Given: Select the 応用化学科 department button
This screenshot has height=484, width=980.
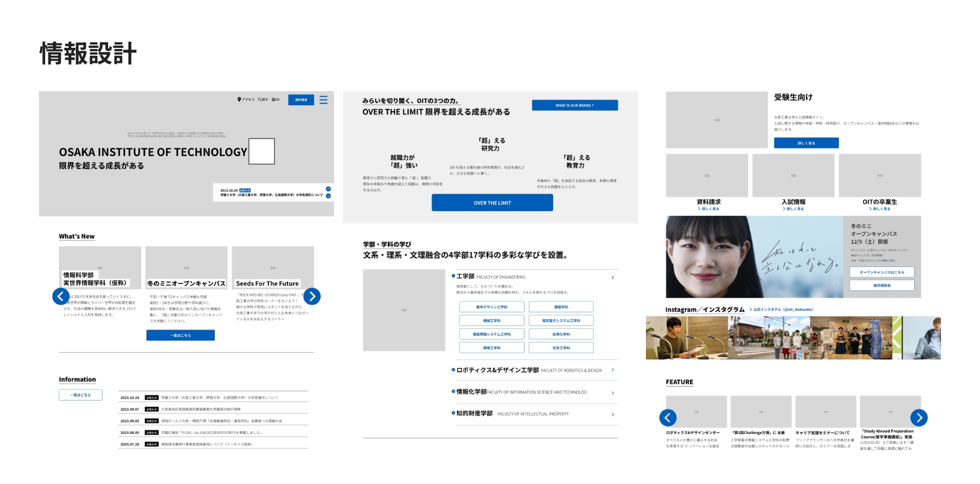Looking at the screenshot, I should [x=561, y=334].
